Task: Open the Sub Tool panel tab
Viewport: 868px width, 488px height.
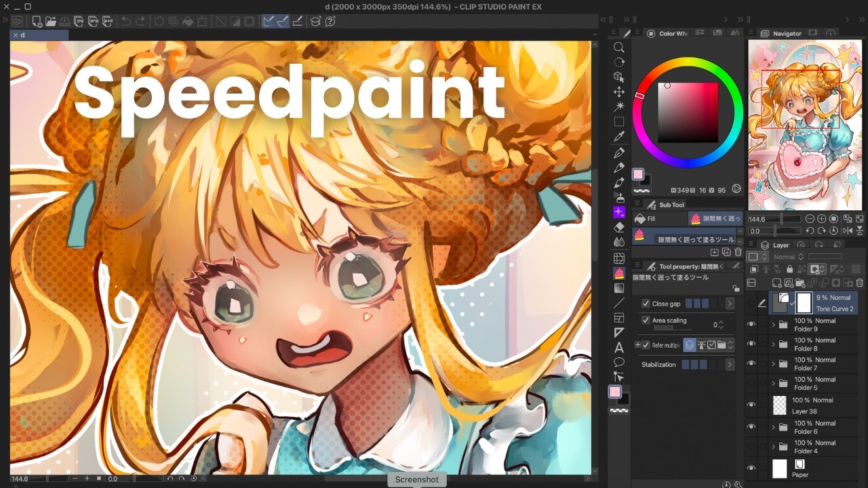Action: 666,205
